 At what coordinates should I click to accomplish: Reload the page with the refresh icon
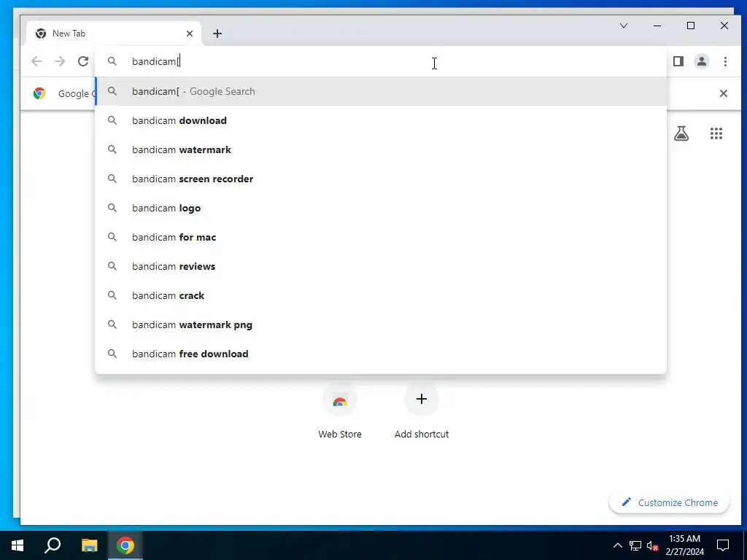pos(83,61)
